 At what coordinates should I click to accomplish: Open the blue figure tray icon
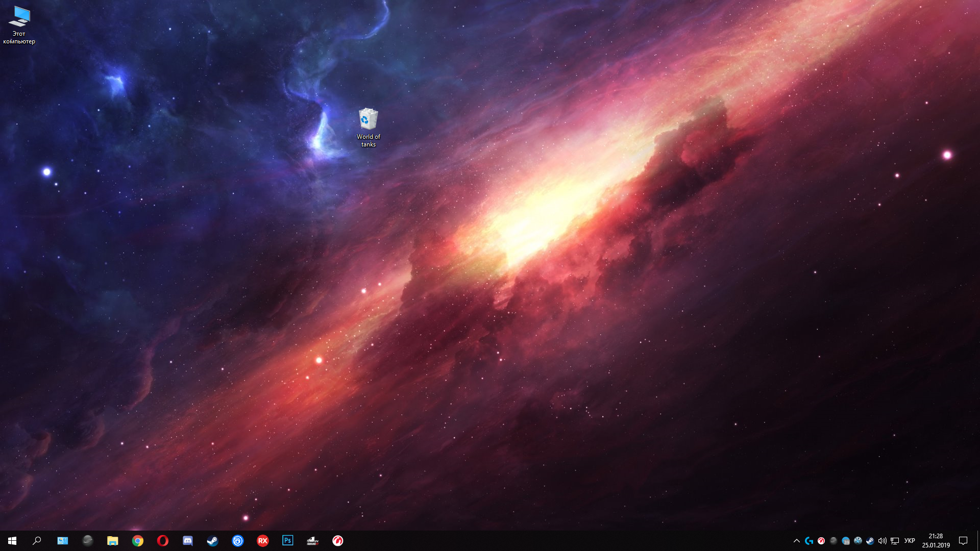pyautogui.click(x=858, y=541)
